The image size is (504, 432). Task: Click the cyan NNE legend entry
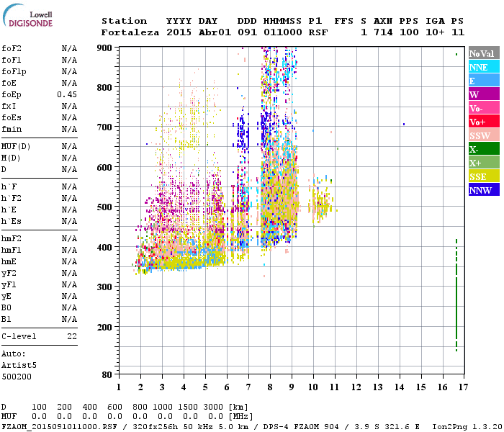(x=483, y=67)
